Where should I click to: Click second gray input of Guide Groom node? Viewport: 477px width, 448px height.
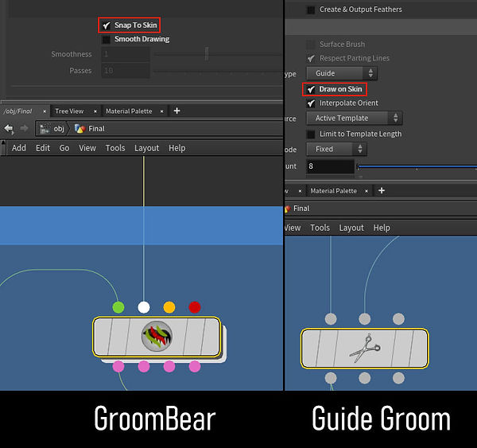coord(365,319)
